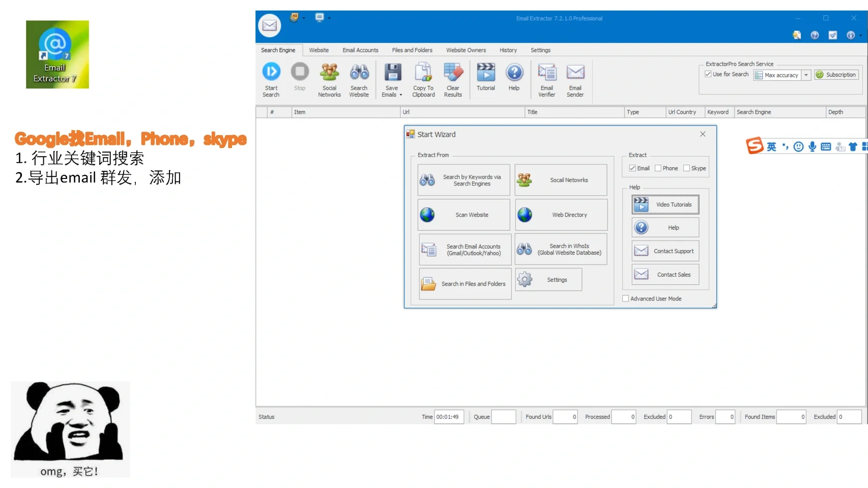Choose Search by Keywords via Search Engines
This screenshot has width=868, height=488.
click(464, 180)
